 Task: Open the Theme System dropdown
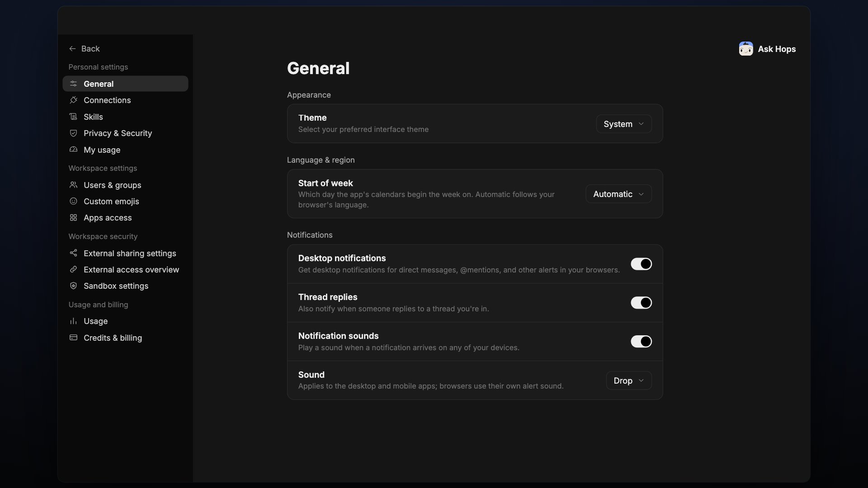pos(624,124)
